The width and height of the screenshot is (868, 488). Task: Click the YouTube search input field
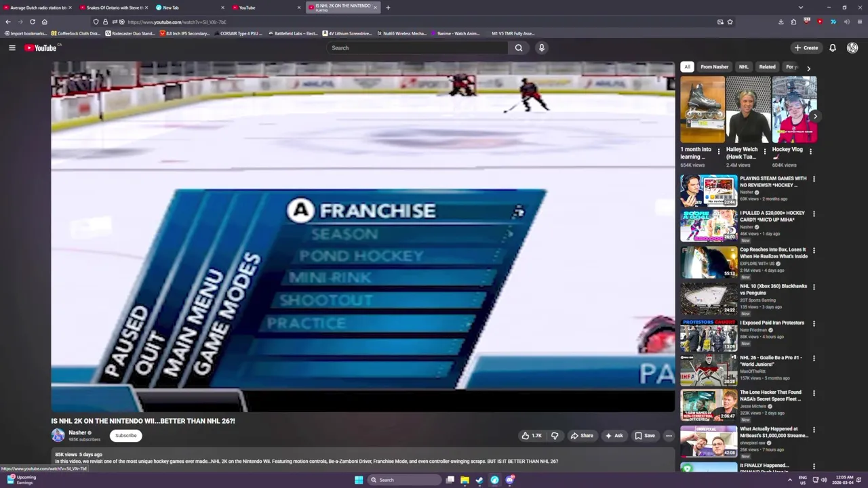point(417,47)
